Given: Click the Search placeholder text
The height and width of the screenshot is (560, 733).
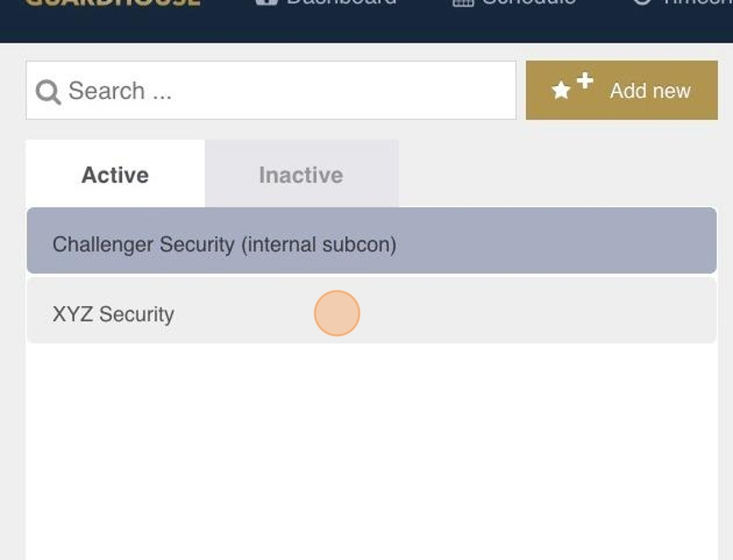Looking at the screenshot, I should [x=120, y=90].
